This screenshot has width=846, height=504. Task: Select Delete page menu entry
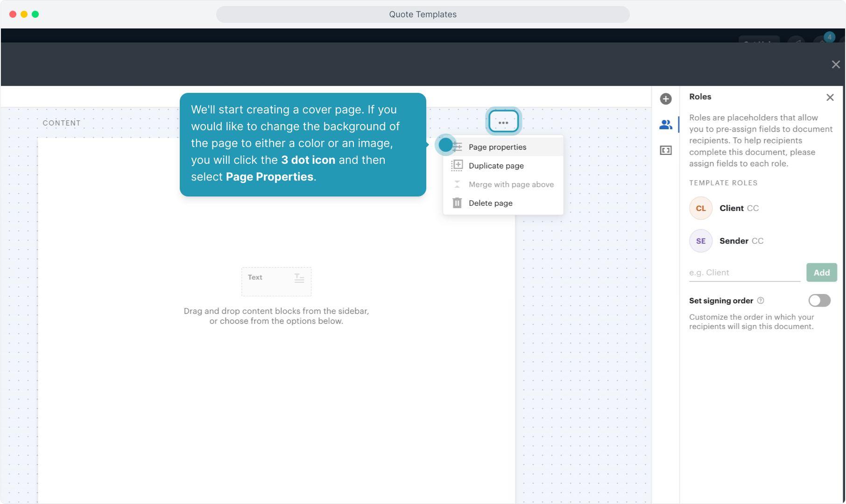(503, 203)
